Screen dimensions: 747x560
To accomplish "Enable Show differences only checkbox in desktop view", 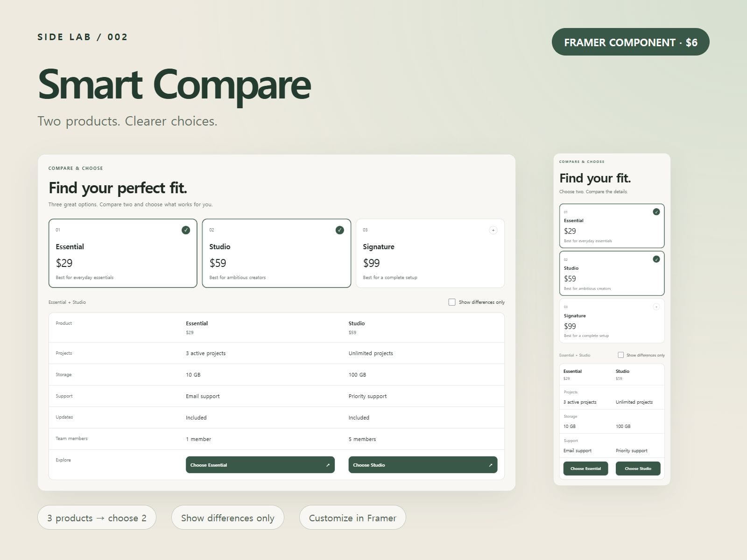I will (x=452, y=302).
